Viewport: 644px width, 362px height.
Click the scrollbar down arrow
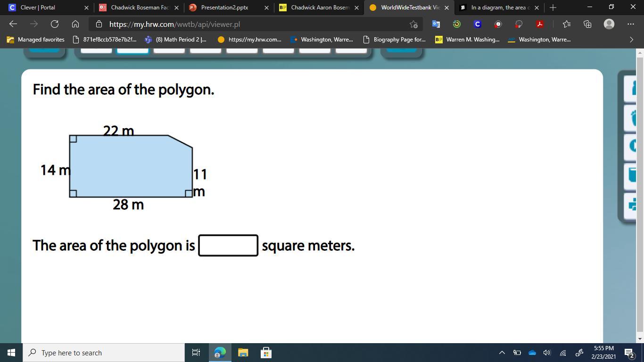640,338
